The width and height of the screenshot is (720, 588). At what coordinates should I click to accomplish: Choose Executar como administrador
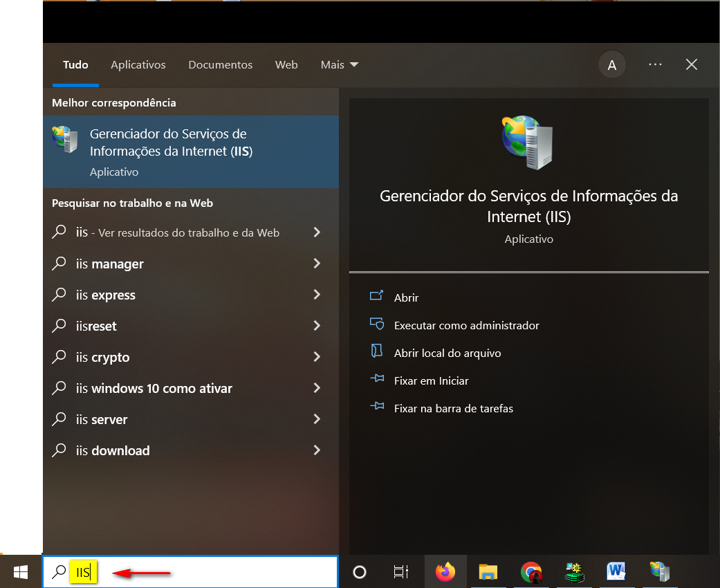coord(467,325)
